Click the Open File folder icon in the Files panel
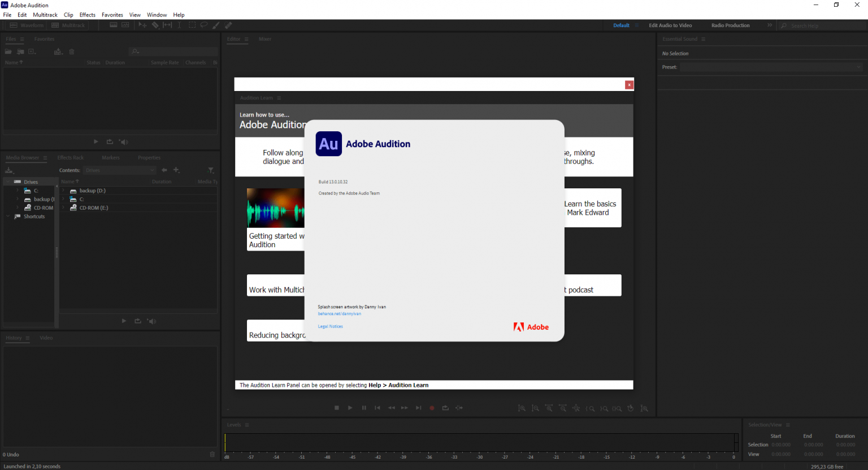Viewport: 868px width, 470px height. pyautogui.click(x=8, y=51)
